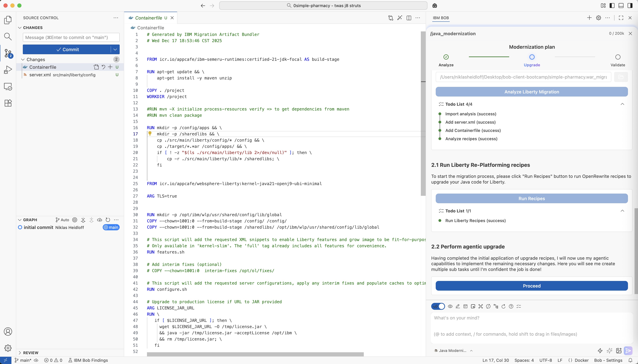Click the Upgrade step in modernization plan
Viewport: 638px width, 364px height.
[532, 57]
